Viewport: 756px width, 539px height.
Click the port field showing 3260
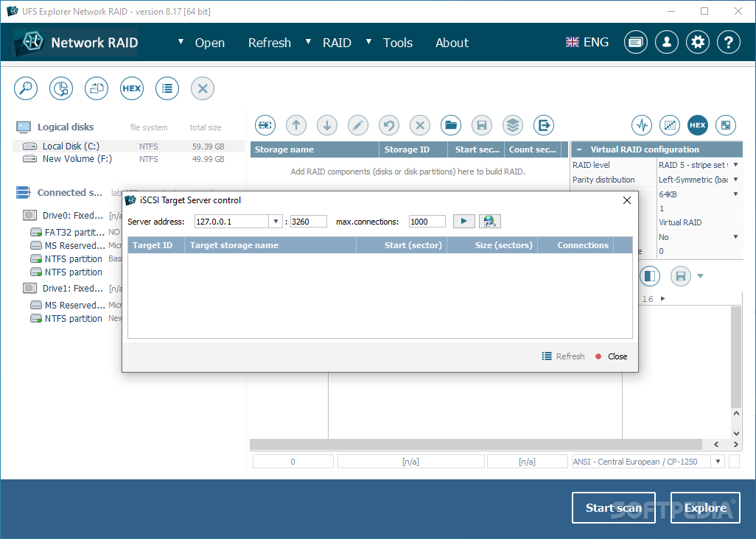309,222
